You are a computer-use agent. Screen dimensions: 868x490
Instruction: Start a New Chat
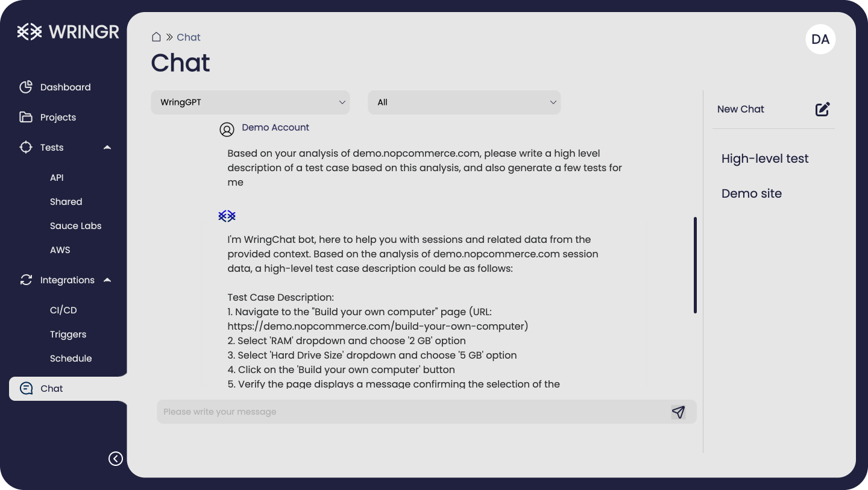click(741, 109)
